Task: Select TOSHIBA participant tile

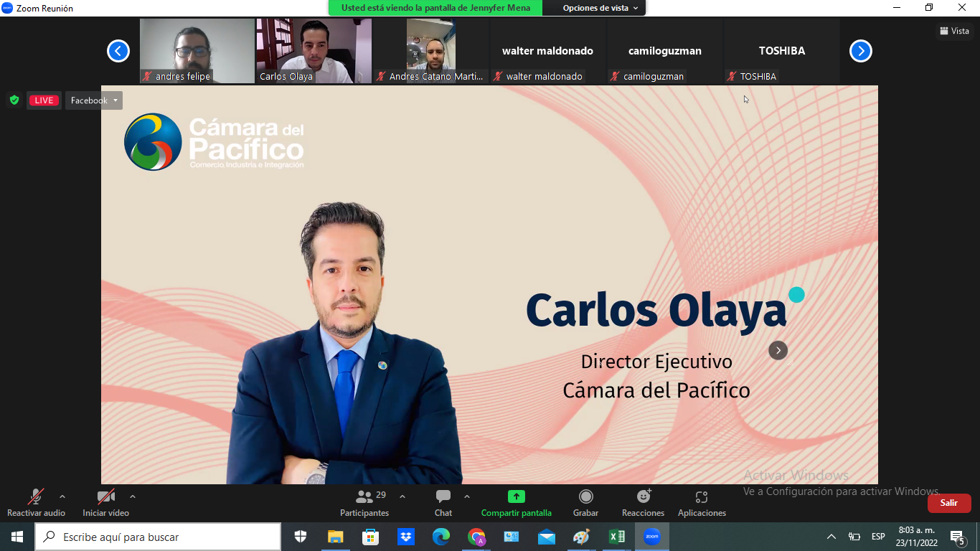Action: [x=782, y=51]
